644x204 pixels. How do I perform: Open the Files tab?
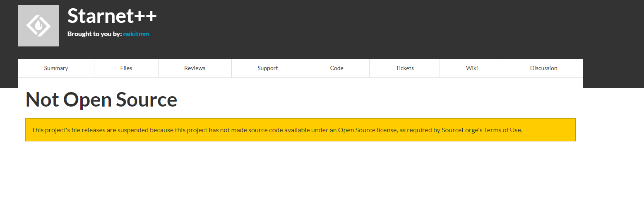(x=126, y=68)
